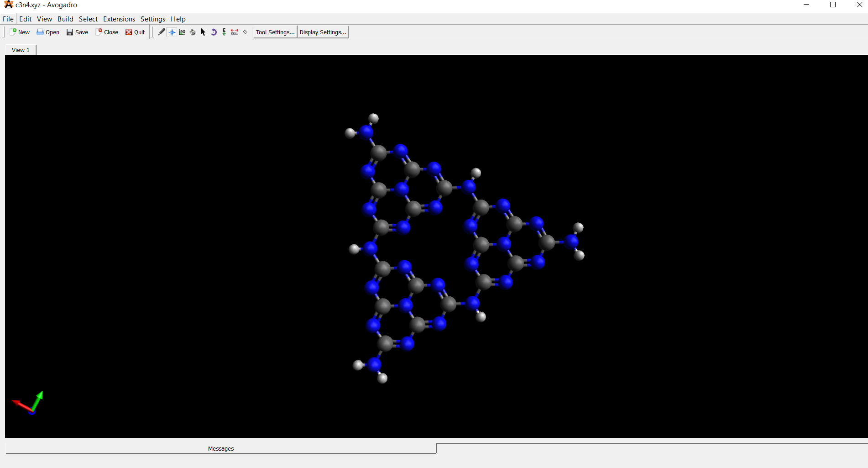
Task: Select the Bond Centric Manipulate tool
Action: pyautogui.click(x=182, y=32)
